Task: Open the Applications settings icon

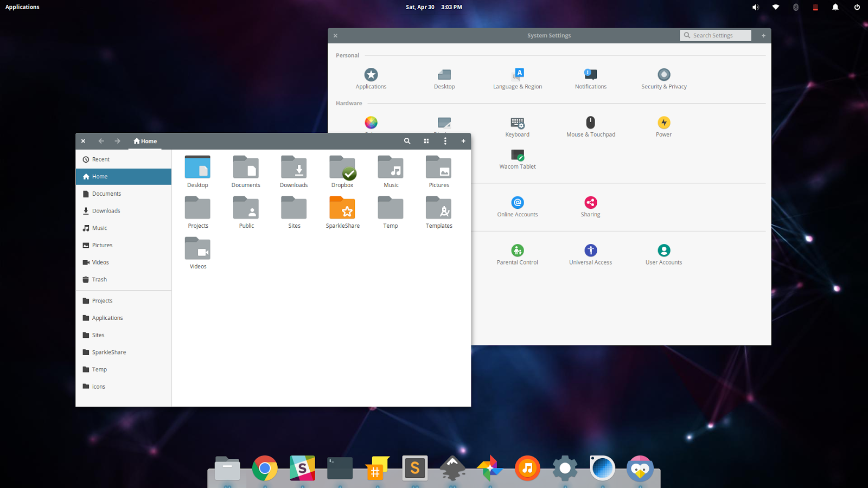Action: point(371,75)
